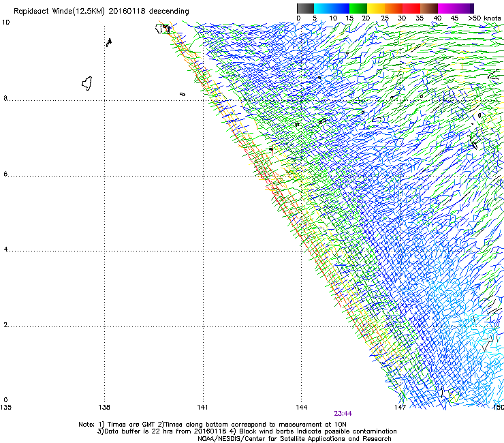Screen dimensions: 504x443
Task: Click latitude label '6' on left axis
Action: pyautogui.click(x=5, y=174)
